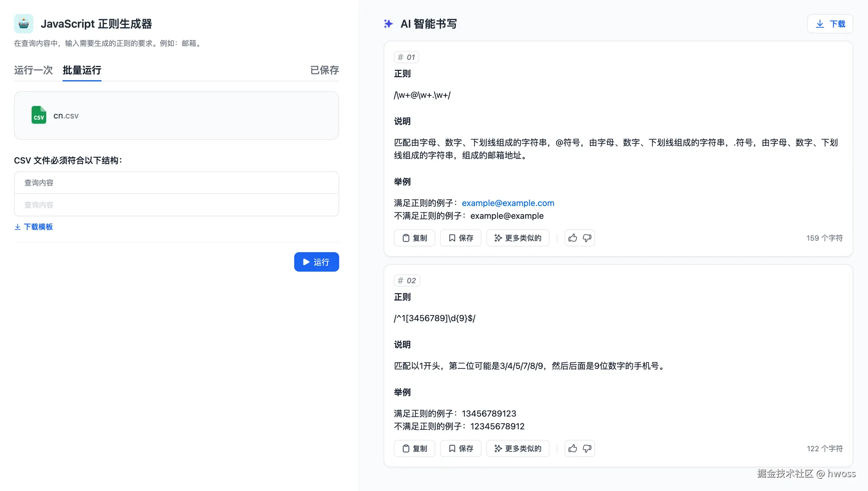Open the 已保存 tab
The height and width of the screenshot is (491, 868).
pyautogui.click(x=324, y=70)
